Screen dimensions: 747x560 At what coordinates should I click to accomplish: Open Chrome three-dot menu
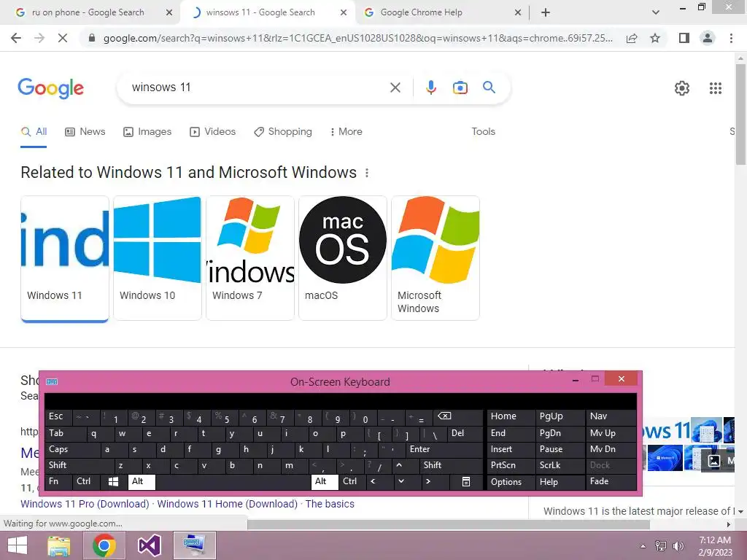pos(731,38)
